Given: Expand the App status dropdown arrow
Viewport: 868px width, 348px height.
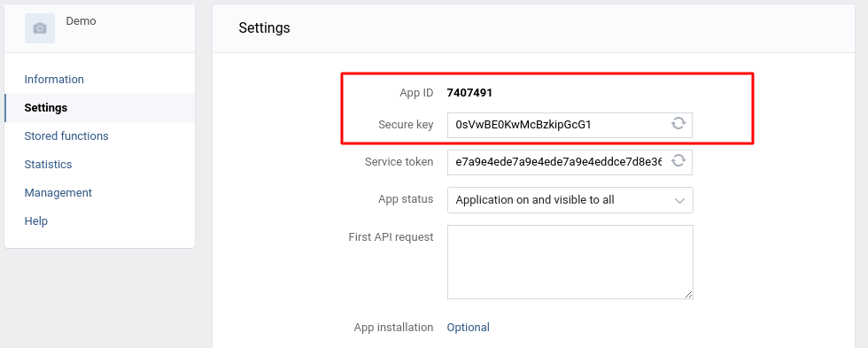Looking at the screenshot, I should coord(680,200).
